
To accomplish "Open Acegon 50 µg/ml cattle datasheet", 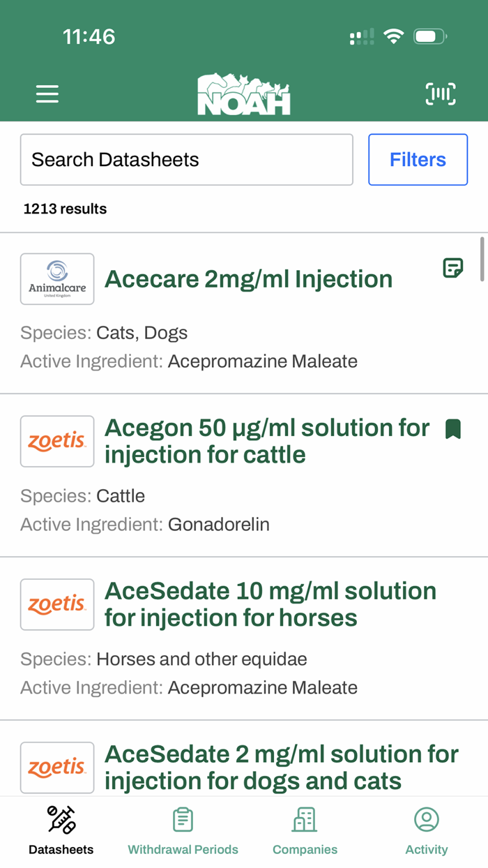I will (x=267, y=441).
